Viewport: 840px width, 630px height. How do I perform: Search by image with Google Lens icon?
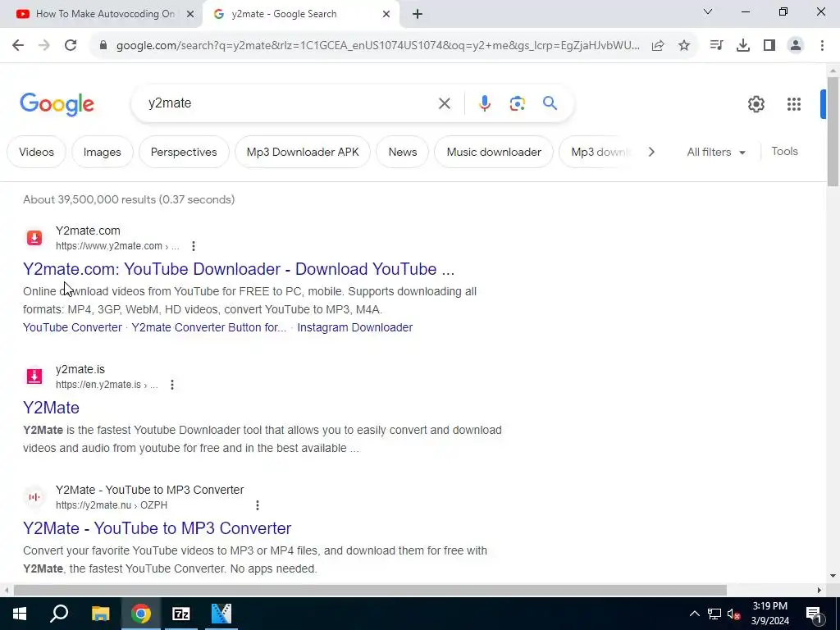click(x=517, y=103)
